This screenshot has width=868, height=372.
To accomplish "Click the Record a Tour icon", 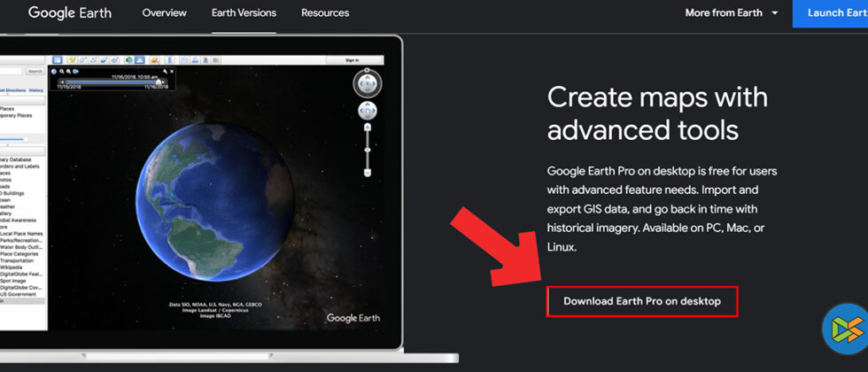I will point(114,60).
